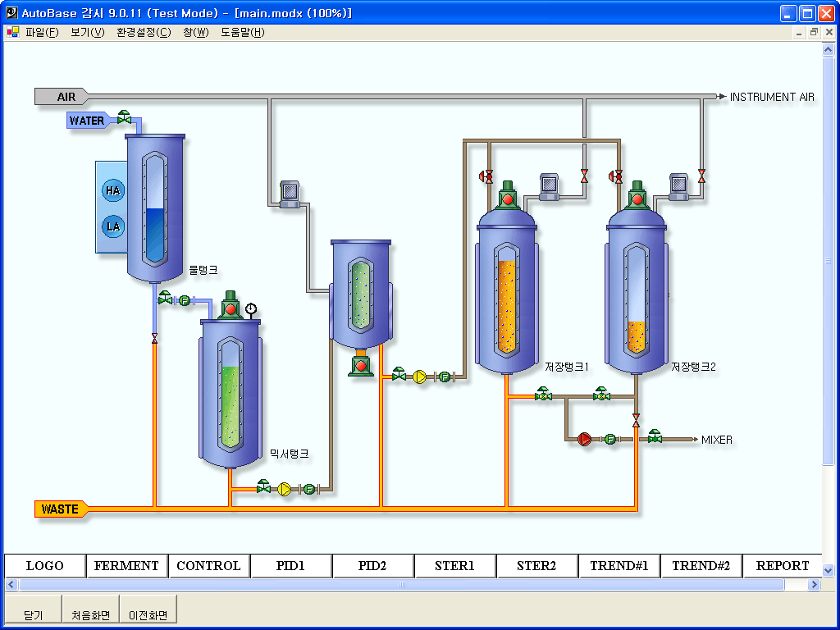Click the agitator motor atop 저장탱크1
This screenshot has height=630, width=840.
click(x=507, y=195)
